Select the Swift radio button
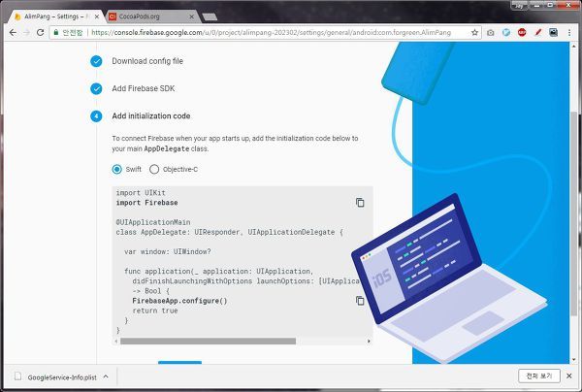The image size is (582, 392). pyautogui.click(x=117, y=169)
